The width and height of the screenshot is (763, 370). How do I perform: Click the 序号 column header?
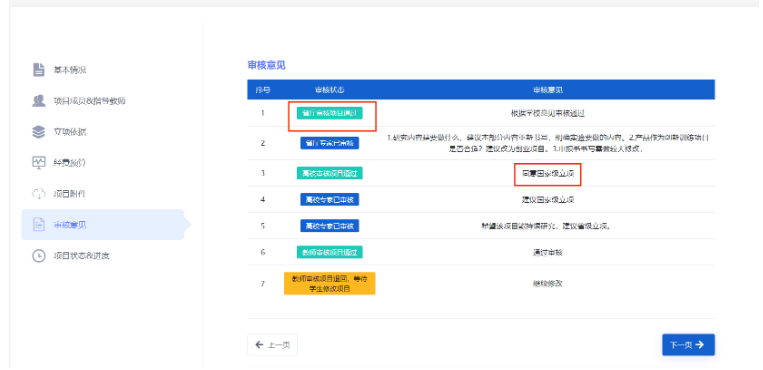pos(263,90)
